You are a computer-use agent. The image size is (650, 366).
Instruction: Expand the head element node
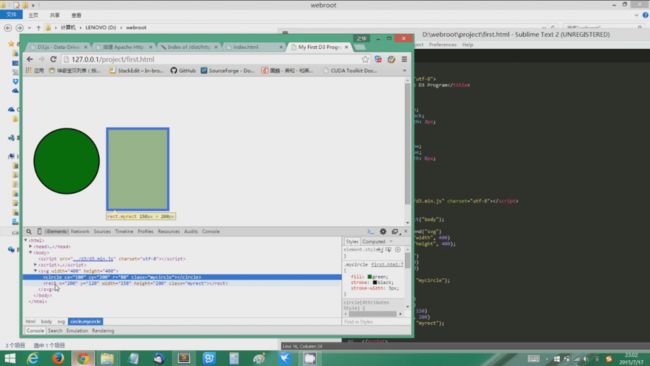tap(31, 246)
